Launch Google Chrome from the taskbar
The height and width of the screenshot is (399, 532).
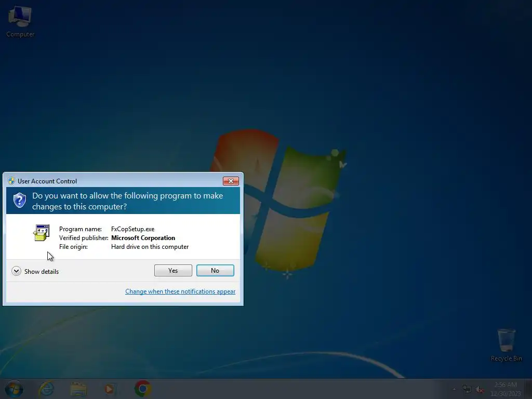tap(143, 389)
